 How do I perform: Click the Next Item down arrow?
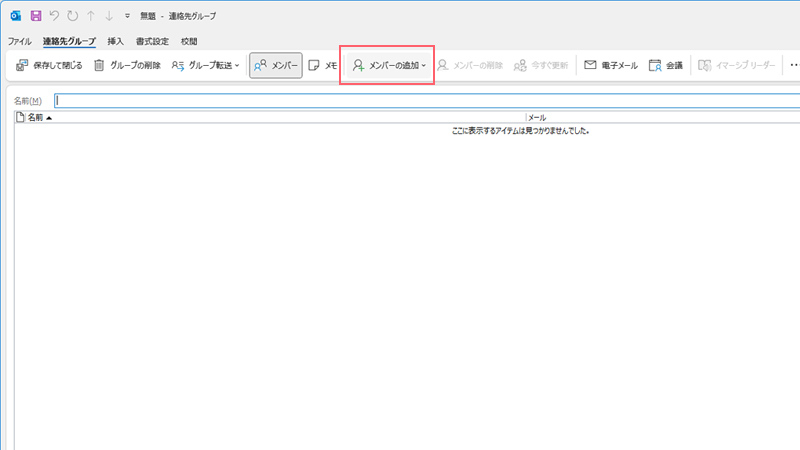[x=108, y=16]
